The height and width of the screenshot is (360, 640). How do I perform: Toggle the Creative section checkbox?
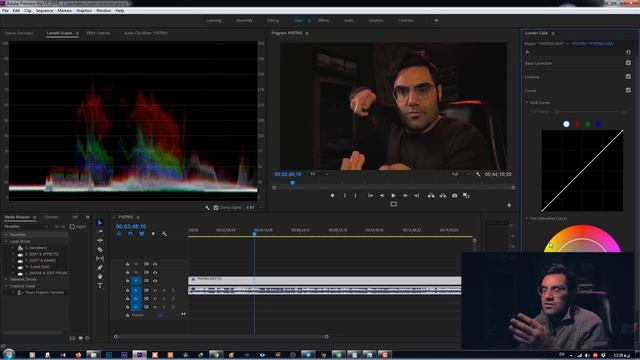[x=628, y=76]
